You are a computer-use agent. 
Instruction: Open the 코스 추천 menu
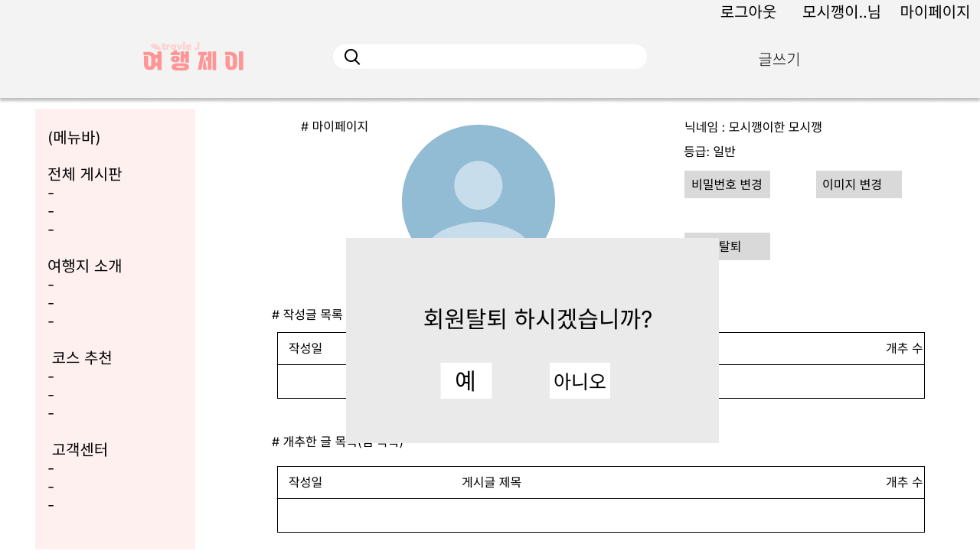click(x=81, y=357)
